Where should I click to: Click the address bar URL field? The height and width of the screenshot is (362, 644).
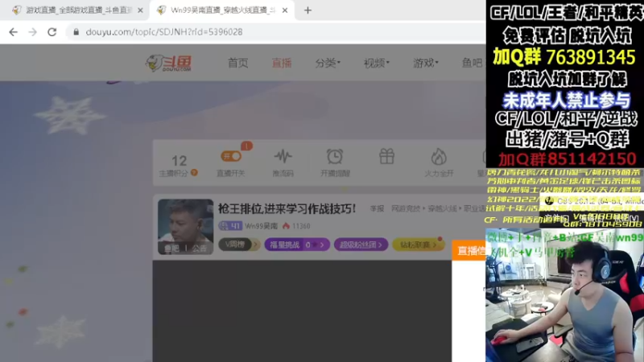[x=275, y=32]
